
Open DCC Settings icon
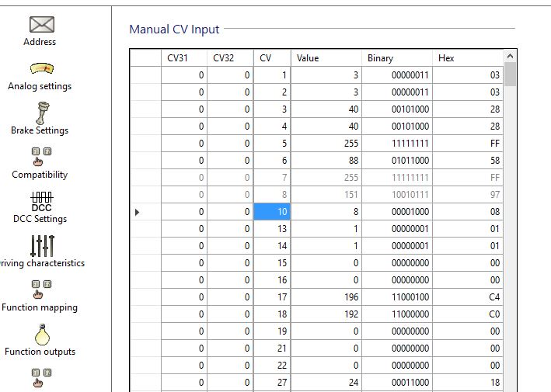40,200
